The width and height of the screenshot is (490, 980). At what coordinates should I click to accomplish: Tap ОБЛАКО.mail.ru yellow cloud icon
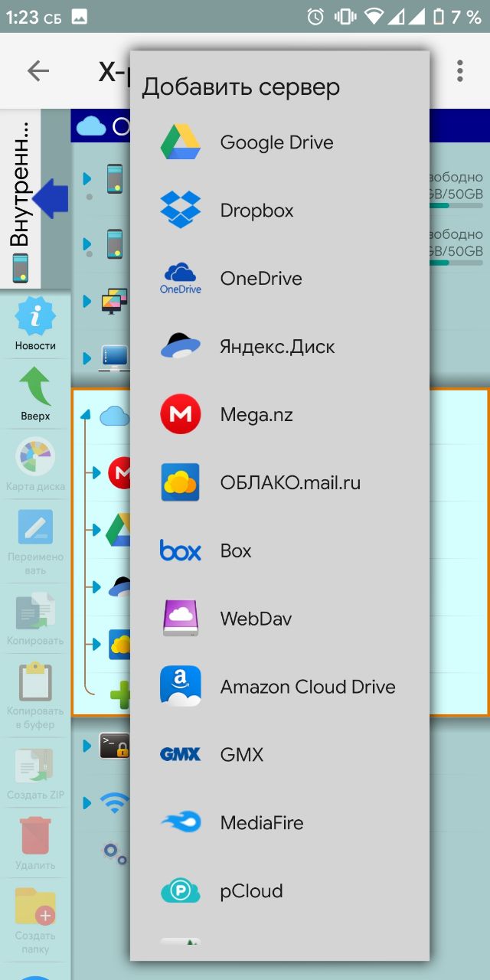tap(181, 483)
